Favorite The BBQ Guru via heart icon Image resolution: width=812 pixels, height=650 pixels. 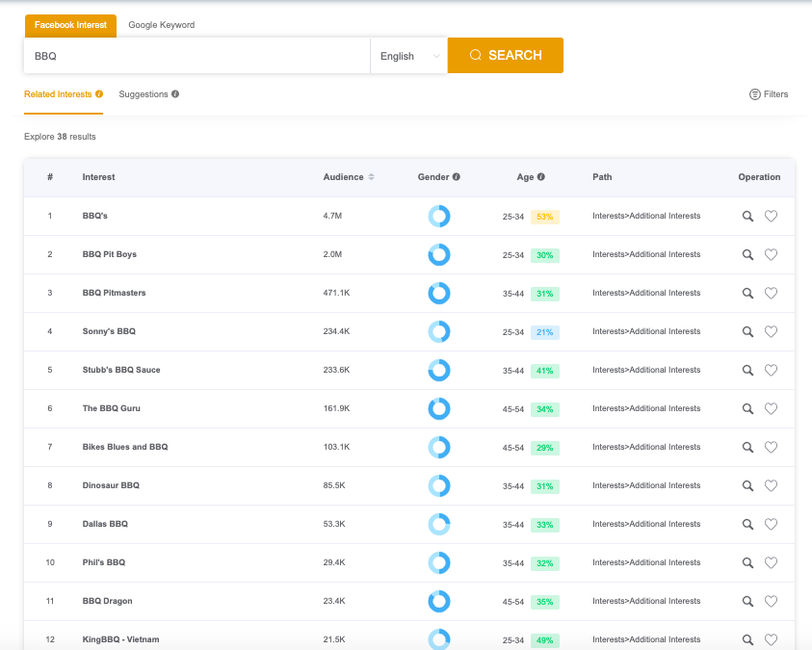click(772, 409)
